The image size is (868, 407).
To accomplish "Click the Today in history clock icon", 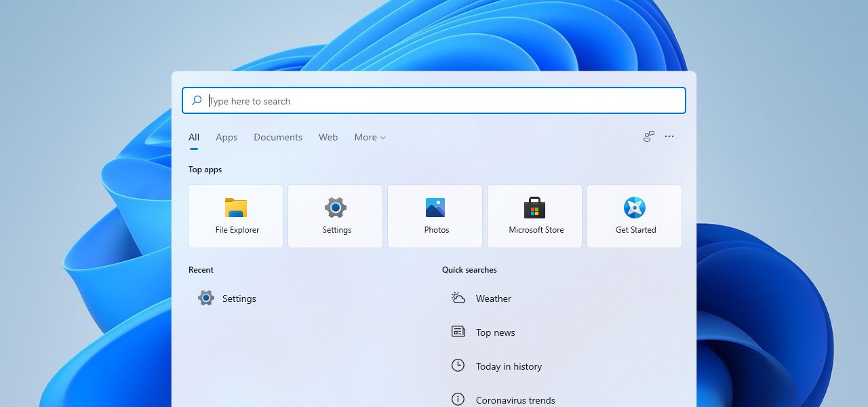I will tap(458, 366).
